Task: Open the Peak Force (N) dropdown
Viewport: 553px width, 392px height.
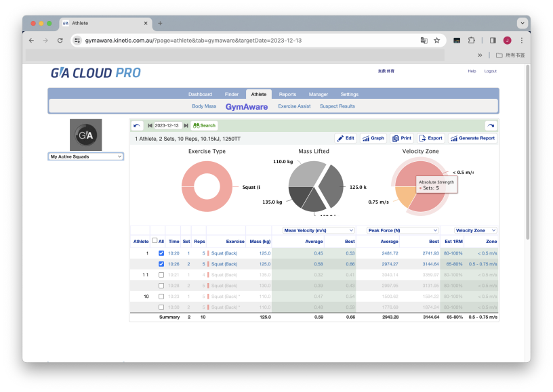Action: pos(403,230)
